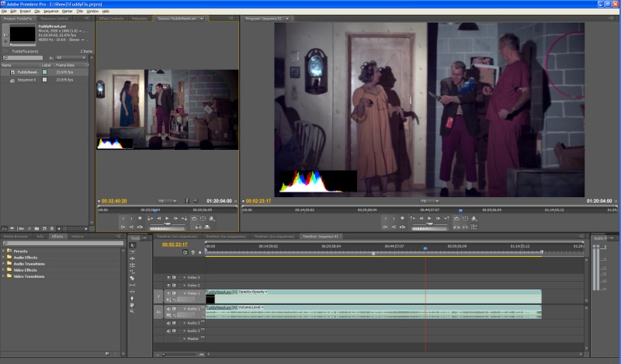Viewport: 621px width, 364px height.
Task: Mute Audio 1 track output speaker
Action: (x=168, y=309)
